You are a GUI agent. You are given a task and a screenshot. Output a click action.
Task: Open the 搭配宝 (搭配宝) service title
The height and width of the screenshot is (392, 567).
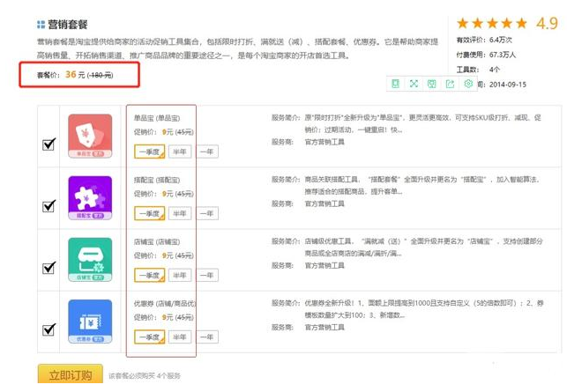click(x=157, y=180)
